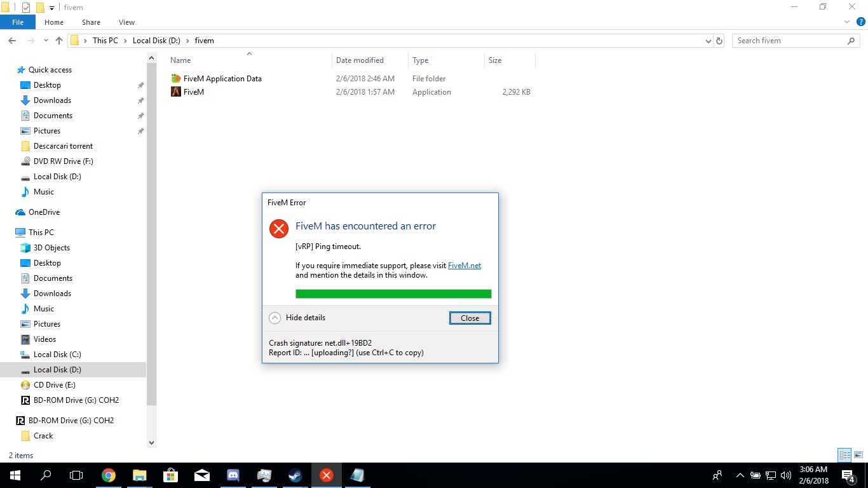The image size is (868, 488).
Task: Click the search magnifier icon
Action: click(x=851, y=41)
